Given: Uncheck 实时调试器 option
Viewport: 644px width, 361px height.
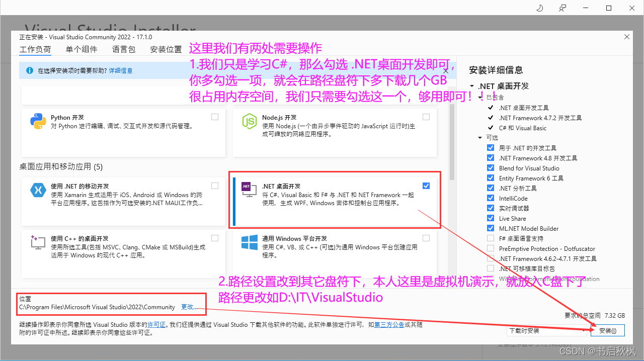Looking at the screenshot, I should [491, 208].
